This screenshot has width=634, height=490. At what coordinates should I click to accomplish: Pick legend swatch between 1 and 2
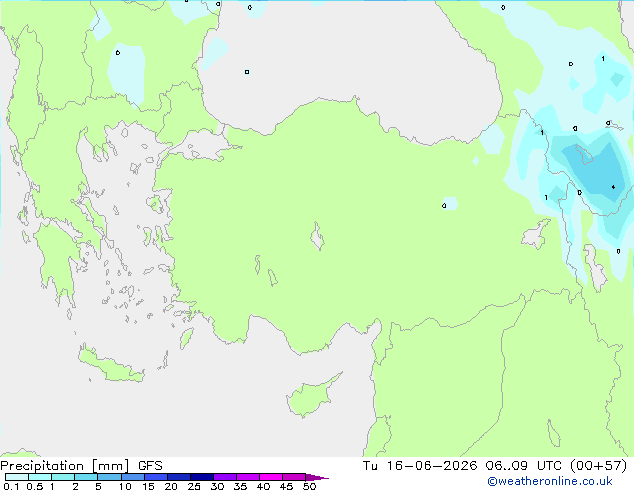[63, 477]
